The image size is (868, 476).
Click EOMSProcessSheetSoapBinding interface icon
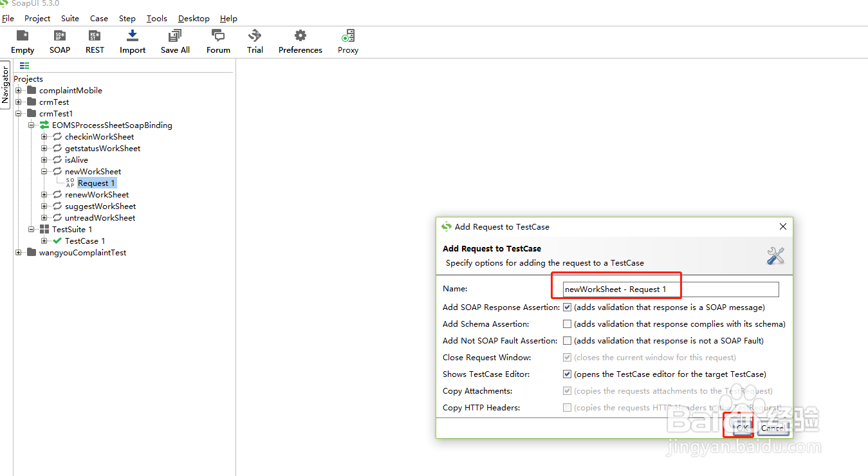coord(44,125)
